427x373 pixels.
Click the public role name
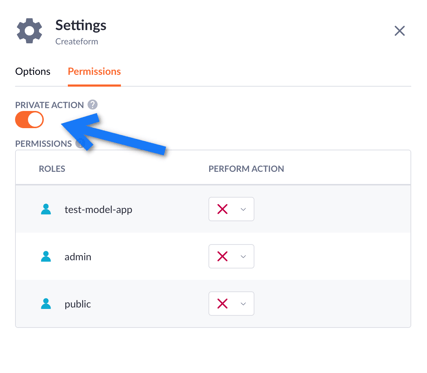coord(78,304)
